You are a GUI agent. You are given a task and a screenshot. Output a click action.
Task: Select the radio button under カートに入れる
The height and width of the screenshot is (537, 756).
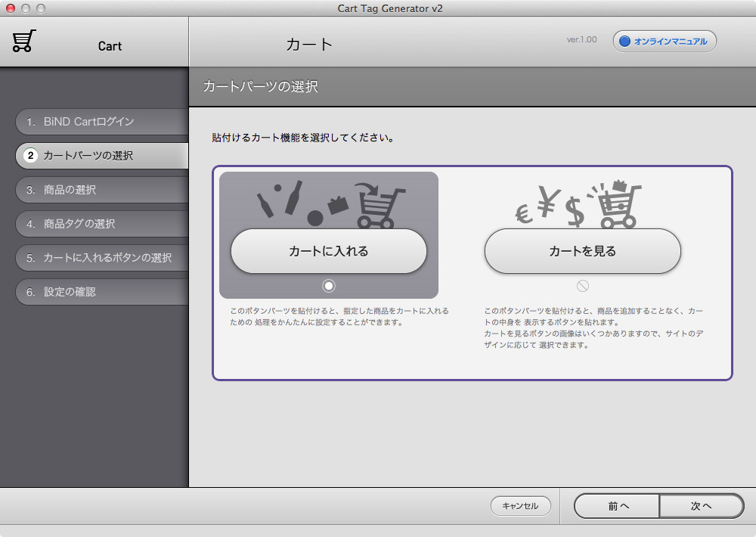click(329, 286)
